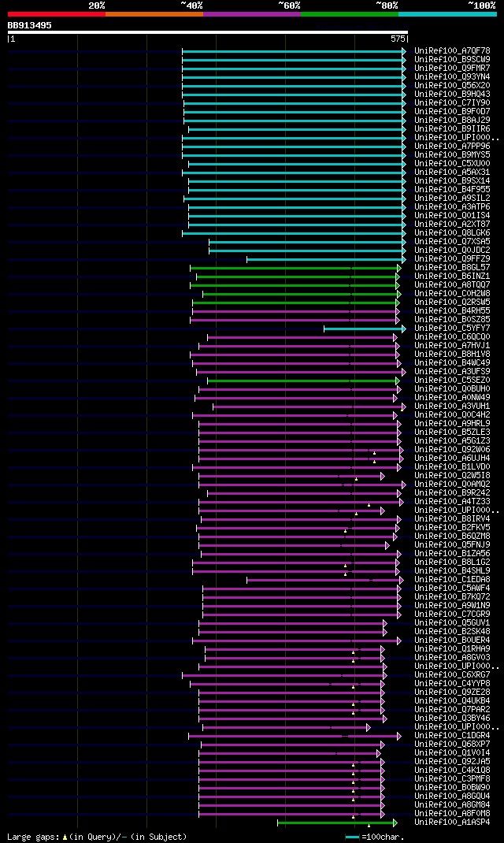Select the UniRef100_Q01IS4 label
Screen dimensions: 504x843
coord(452,216)
